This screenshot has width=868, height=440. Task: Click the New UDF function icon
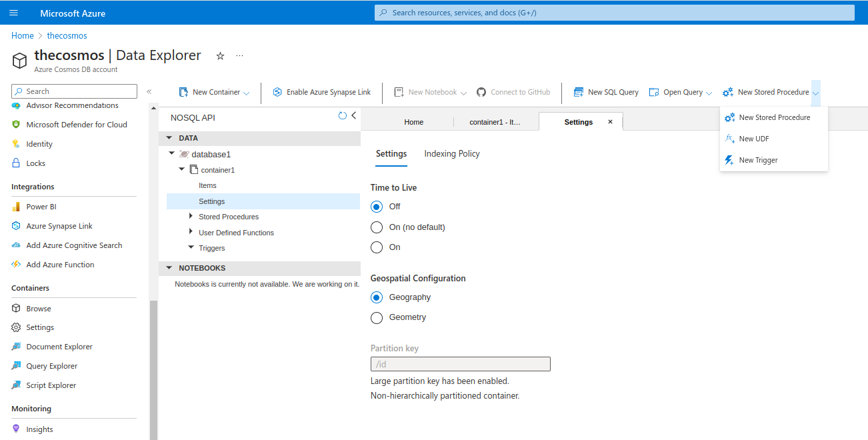[x=729, y=139]
